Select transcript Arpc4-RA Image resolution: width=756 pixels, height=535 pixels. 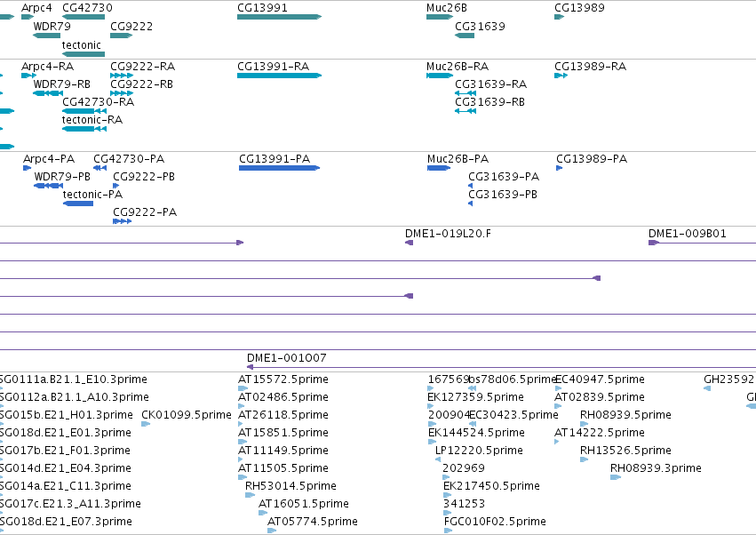(x=48, y=66)
